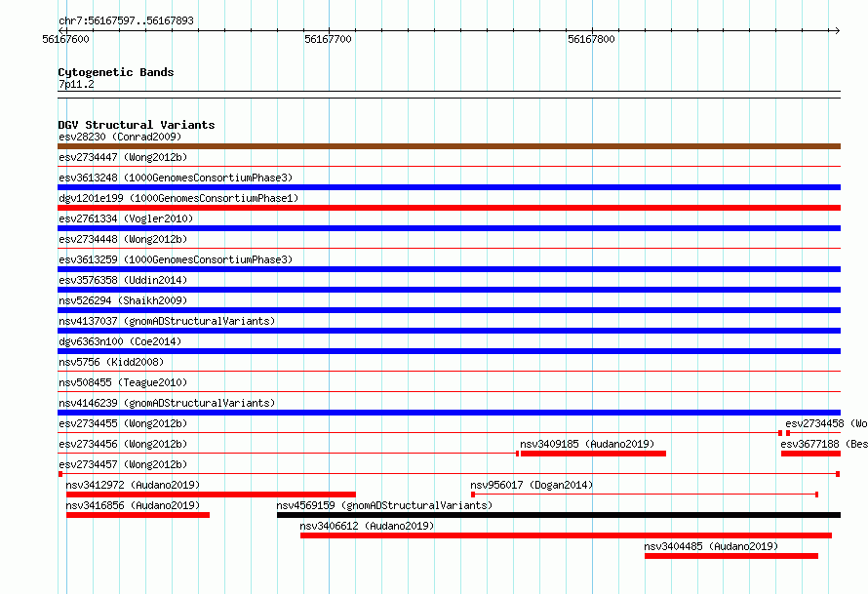868x594 pixels.
Task: Click the Cytogenetic Bands track title
Action: pyautogui.click(x=116, y=72)
